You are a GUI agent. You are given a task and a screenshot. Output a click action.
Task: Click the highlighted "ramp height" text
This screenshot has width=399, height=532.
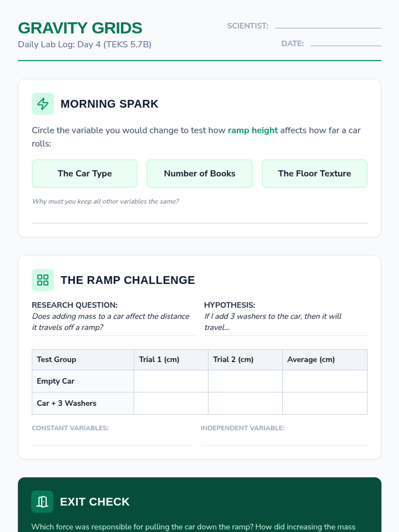[253, 130]
